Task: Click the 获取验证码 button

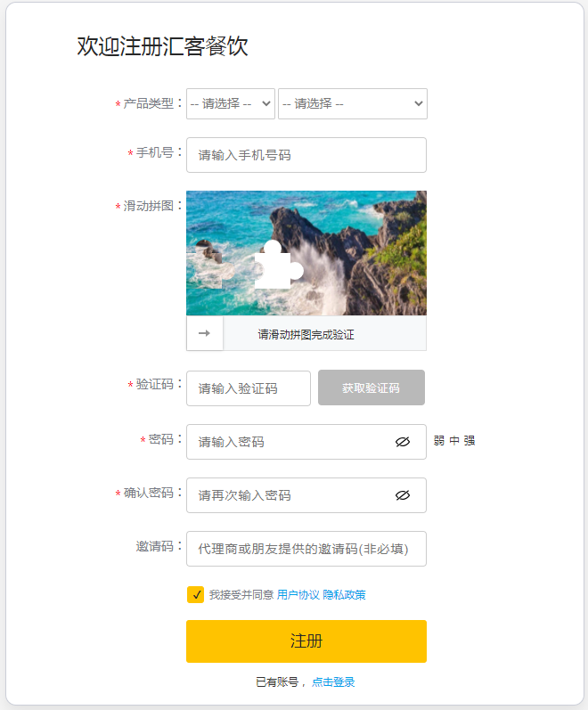Action: (x=372, y=388)
